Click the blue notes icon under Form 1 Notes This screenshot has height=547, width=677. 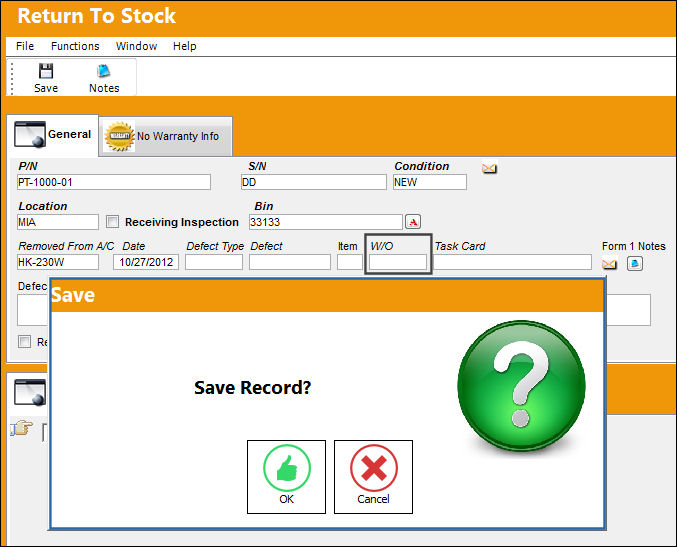click(x=635, y=263)
